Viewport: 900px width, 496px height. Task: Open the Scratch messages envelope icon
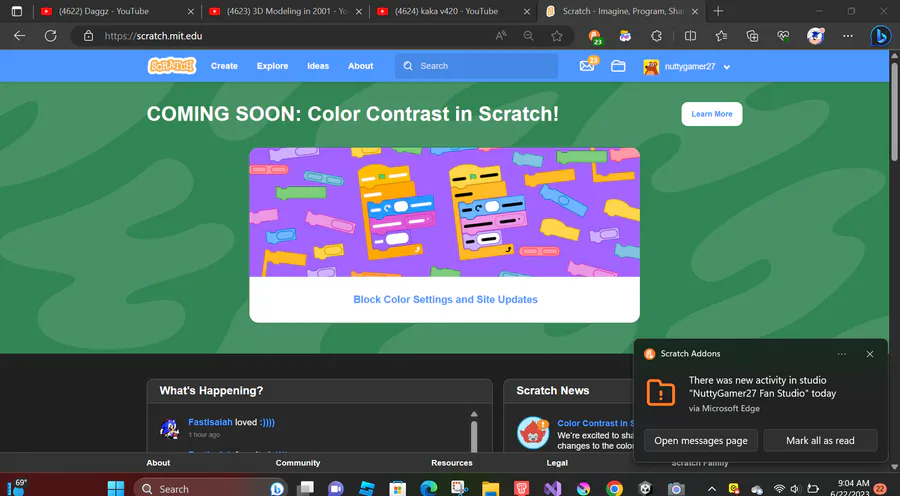587,66
